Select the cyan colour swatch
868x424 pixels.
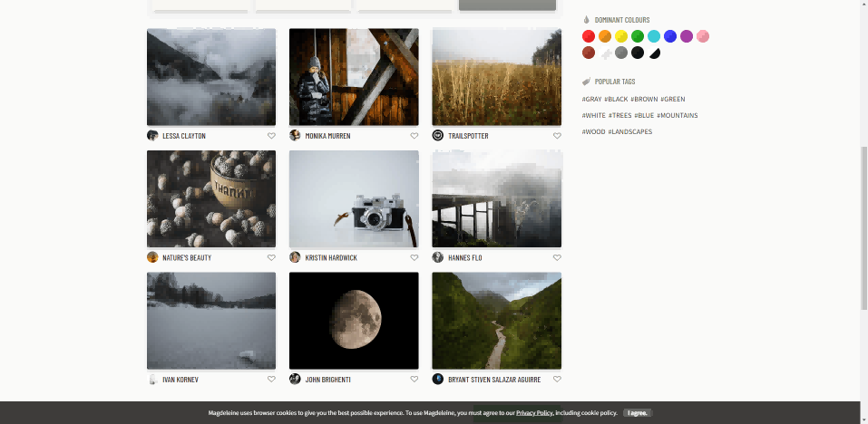pyautogui.click(x=654, y=36)
